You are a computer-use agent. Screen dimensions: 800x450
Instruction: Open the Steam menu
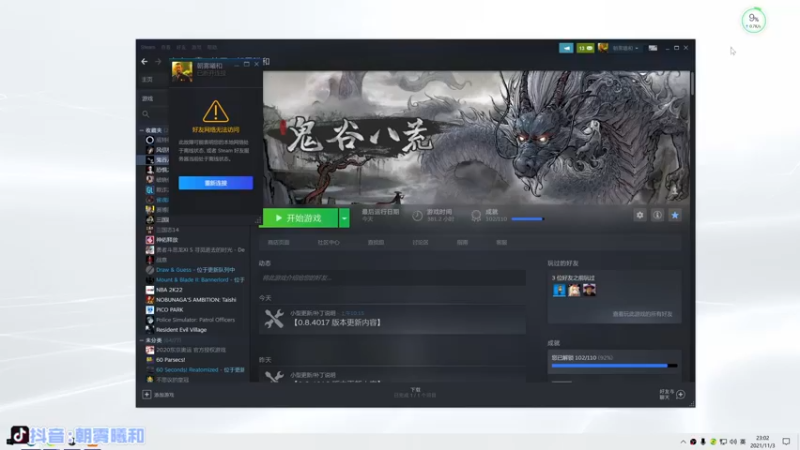(x=148, y=47)
